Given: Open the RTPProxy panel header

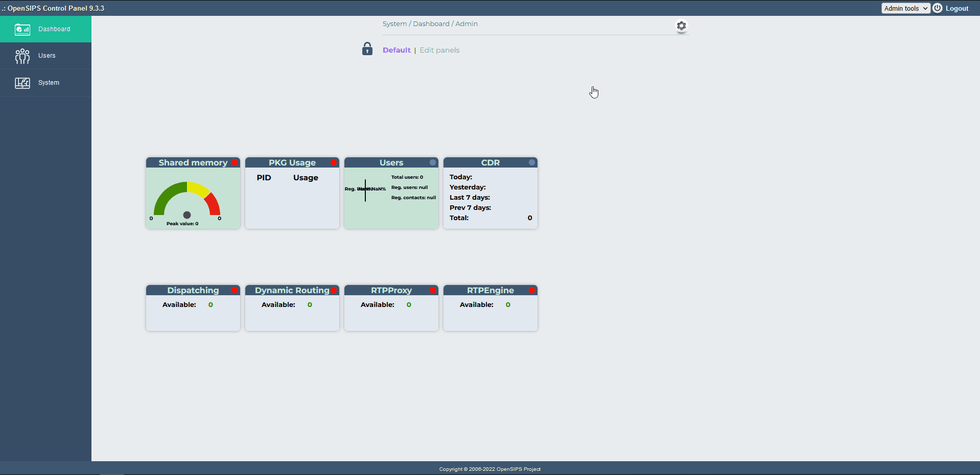Looking at the screenshot, I should (x=391, y=290).
